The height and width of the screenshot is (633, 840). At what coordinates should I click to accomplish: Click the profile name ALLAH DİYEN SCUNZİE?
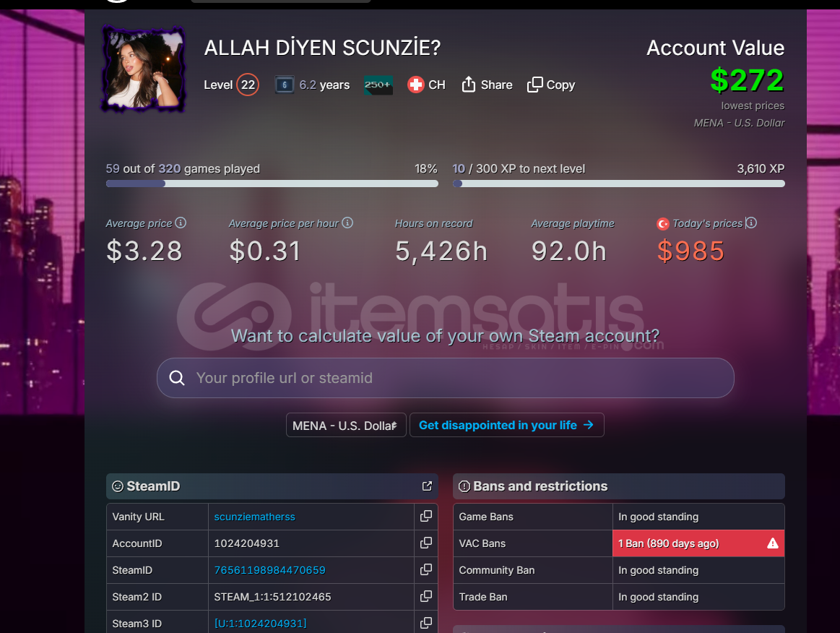pos(322,48)
